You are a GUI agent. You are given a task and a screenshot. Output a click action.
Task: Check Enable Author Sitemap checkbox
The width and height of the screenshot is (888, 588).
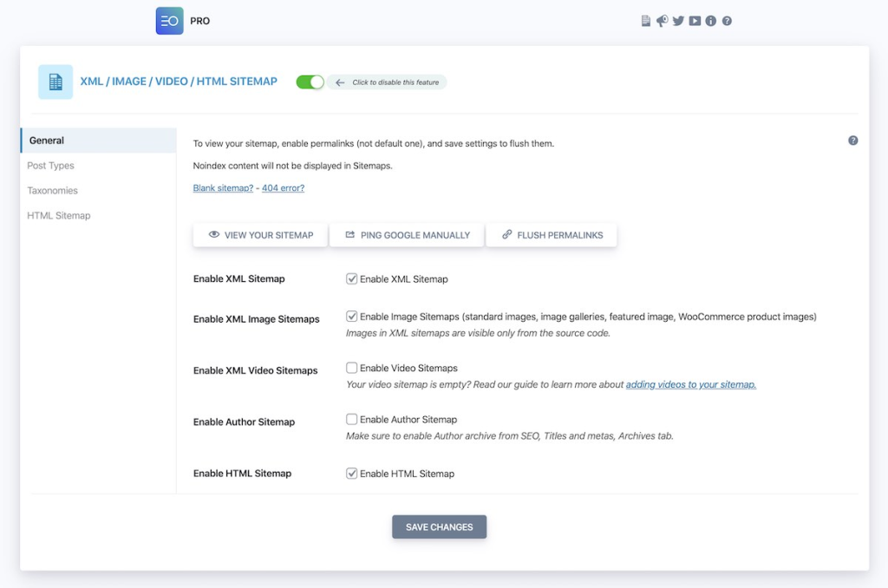click(352, 419)
